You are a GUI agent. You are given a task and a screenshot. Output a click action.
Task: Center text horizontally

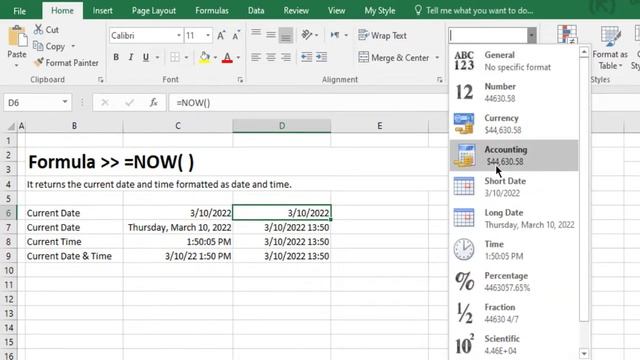(271, 57)
